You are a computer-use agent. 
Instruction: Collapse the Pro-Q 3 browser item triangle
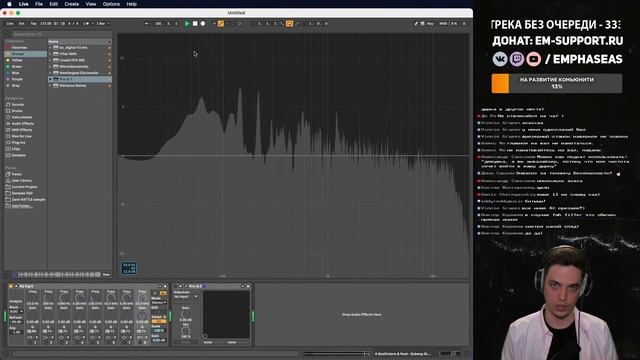pos(50,79)
